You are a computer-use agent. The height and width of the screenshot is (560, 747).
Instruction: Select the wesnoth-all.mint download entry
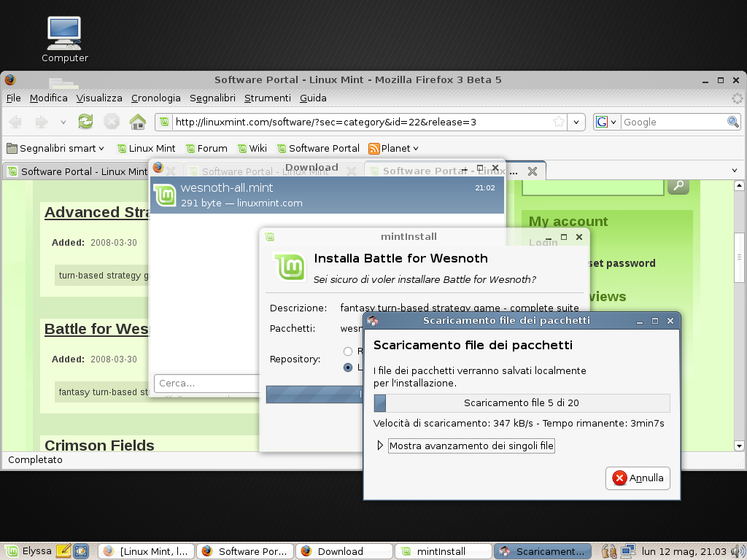327,195
